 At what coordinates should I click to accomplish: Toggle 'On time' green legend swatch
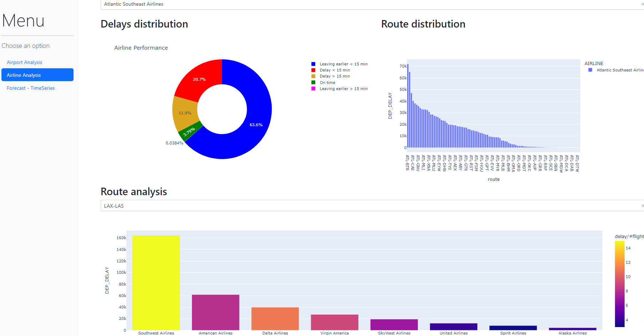tap(313, 83)
